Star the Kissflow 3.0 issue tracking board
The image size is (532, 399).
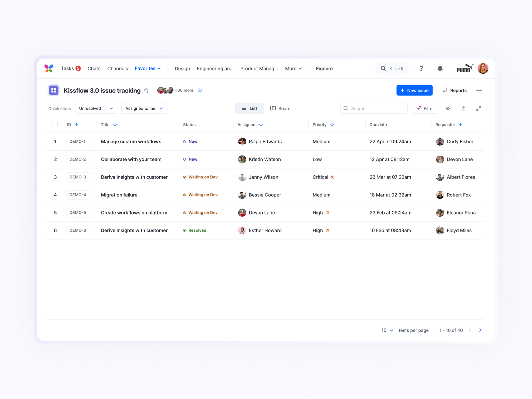coord(146,90)
